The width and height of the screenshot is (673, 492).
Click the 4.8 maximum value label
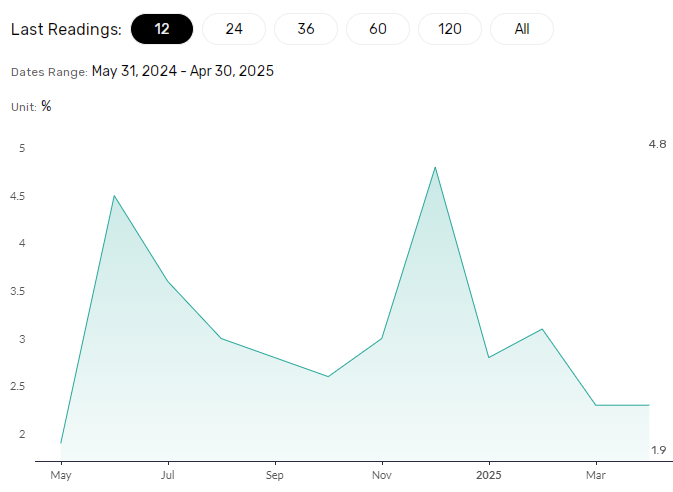pyautogui.click(x=658, y=144)
